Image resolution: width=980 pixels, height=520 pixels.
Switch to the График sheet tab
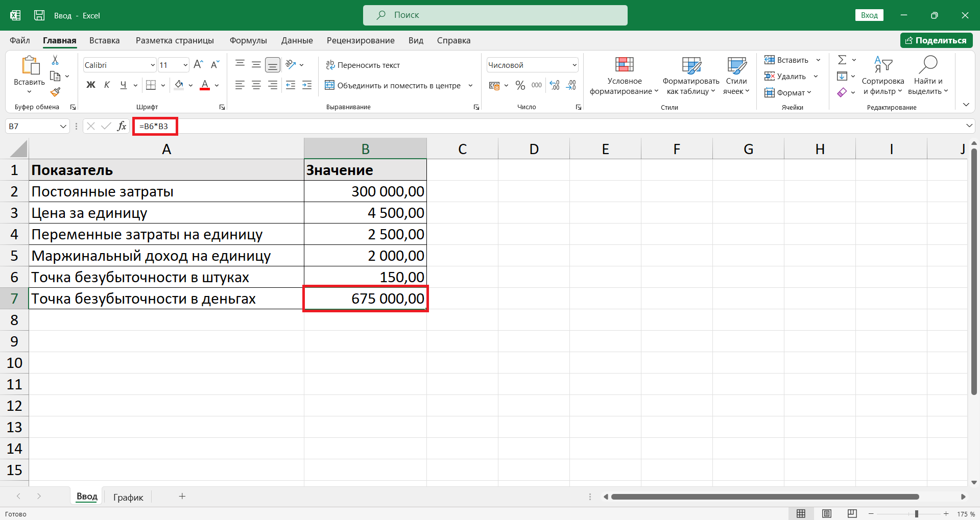tap(128, 497)
